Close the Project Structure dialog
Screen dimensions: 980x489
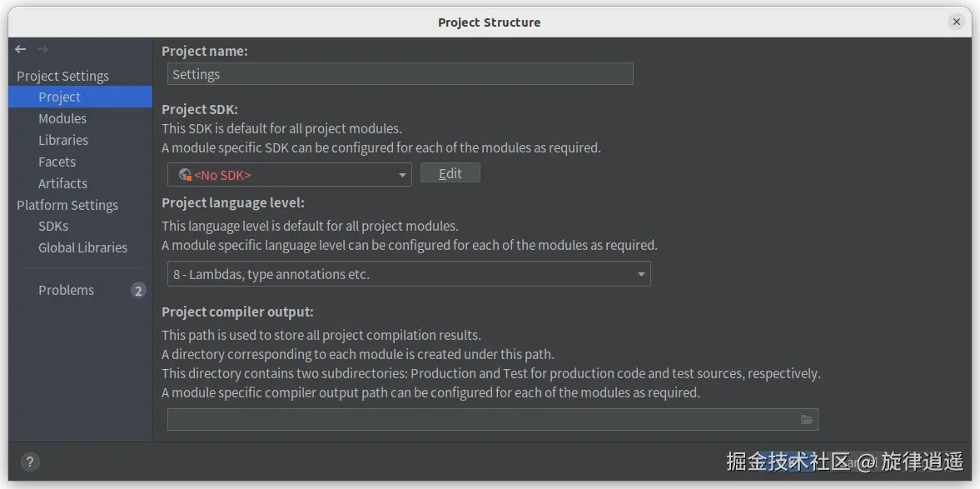pos(958,22)
